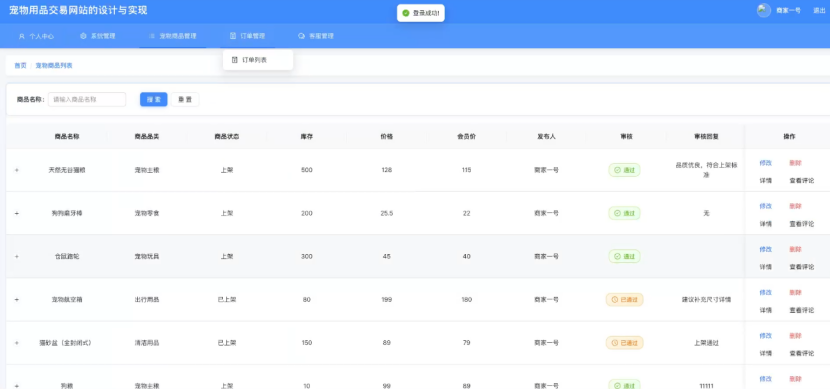Image resolution: width=830 pixels, height=389 pixels.
Task: Click the 商品名称 column header
Action: coord(67,137)
